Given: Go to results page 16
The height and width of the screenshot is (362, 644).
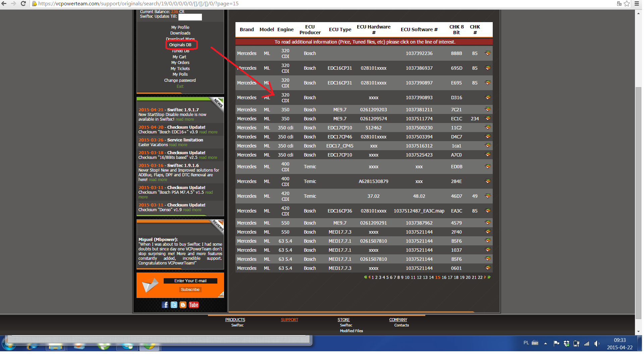Looking at the screenshot, I should pyautogui.click(x=444, y=278).
